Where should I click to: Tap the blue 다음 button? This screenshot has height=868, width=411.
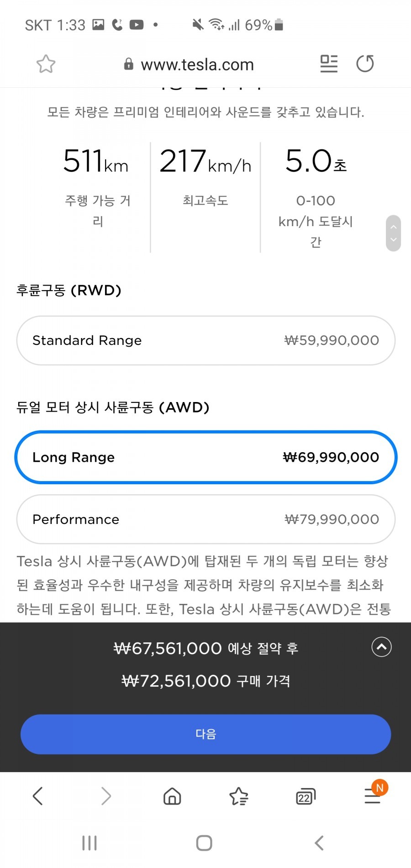205,734
